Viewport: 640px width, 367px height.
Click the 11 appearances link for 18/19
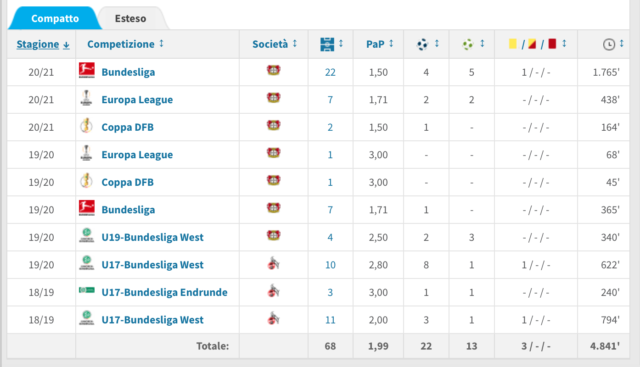[x=330, y=320]
